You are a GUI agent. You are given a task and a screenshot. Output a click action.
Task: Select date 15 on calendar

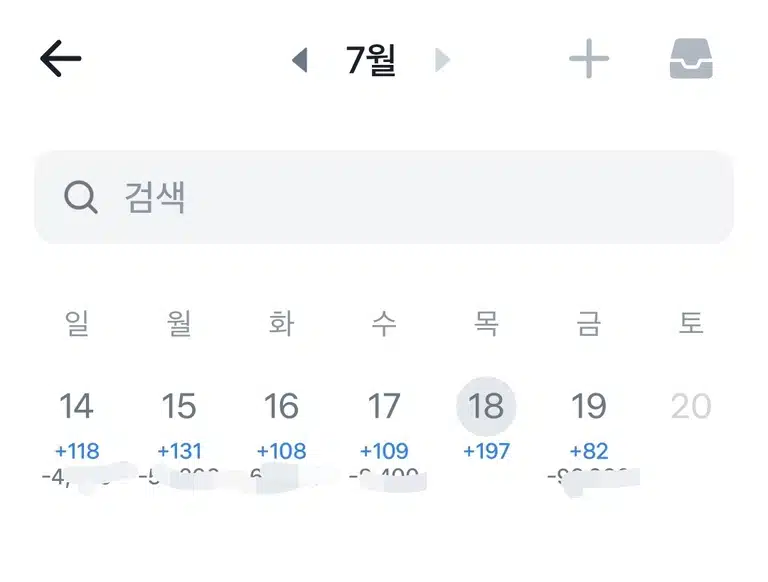pyautogui.click(x=179, y=406)
